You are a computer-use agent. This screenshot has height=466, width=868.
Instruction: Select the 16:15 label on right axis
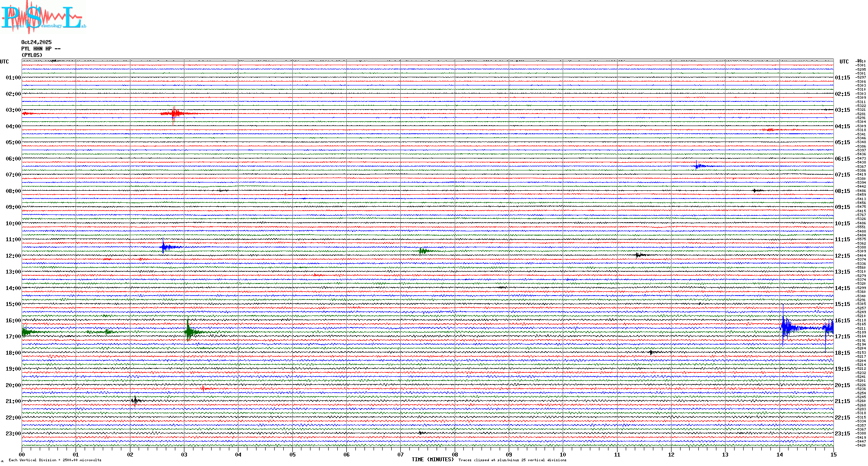(x=842, y=321)
